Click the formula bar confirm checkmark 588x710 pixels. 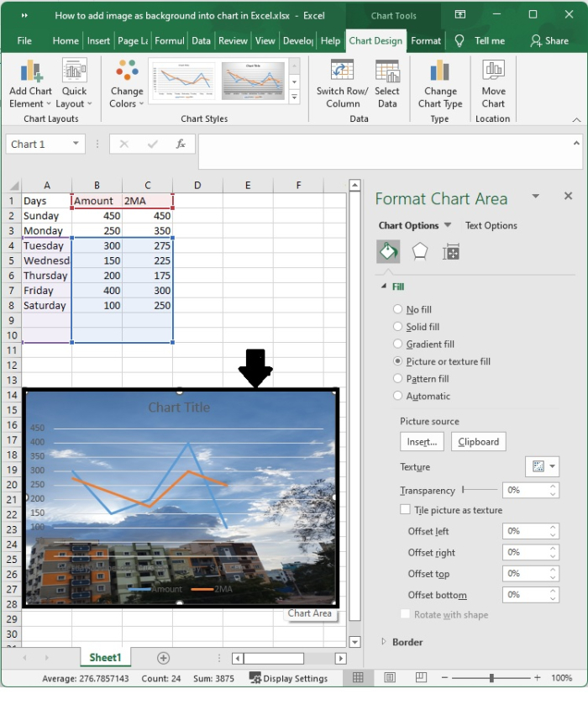click(x=153, y=144)
